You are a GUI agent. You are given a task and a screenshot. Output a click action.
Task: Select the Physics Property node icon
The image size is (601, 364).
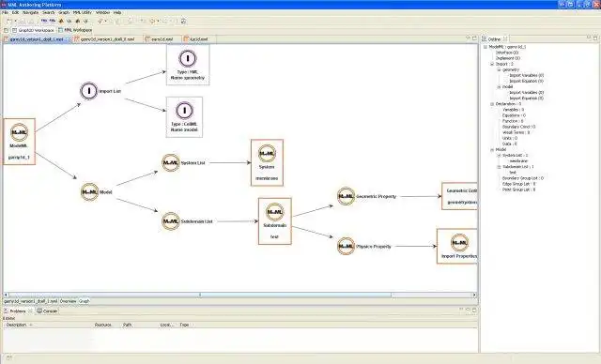point(346,246)
